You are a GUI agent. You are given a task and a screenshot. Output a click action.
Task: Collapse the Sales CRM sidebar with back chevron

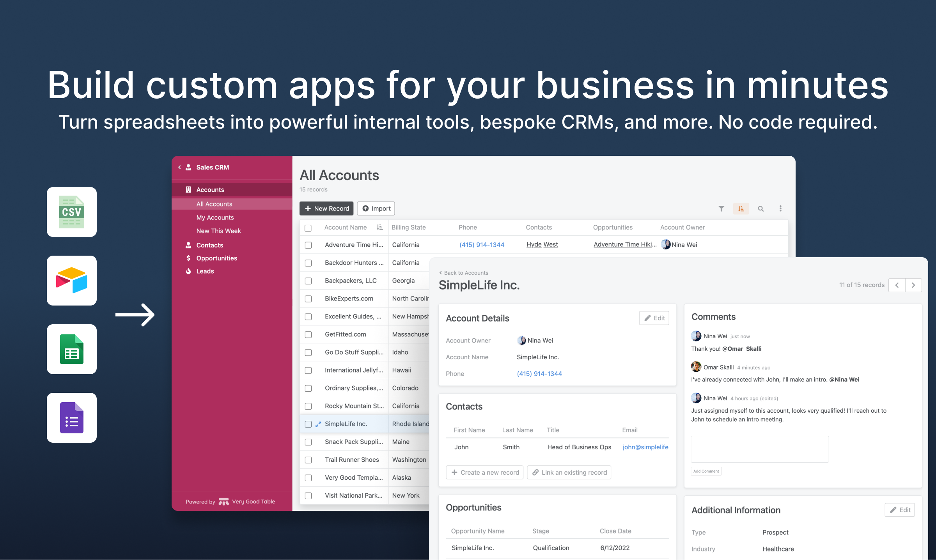(x=179, y=167)
